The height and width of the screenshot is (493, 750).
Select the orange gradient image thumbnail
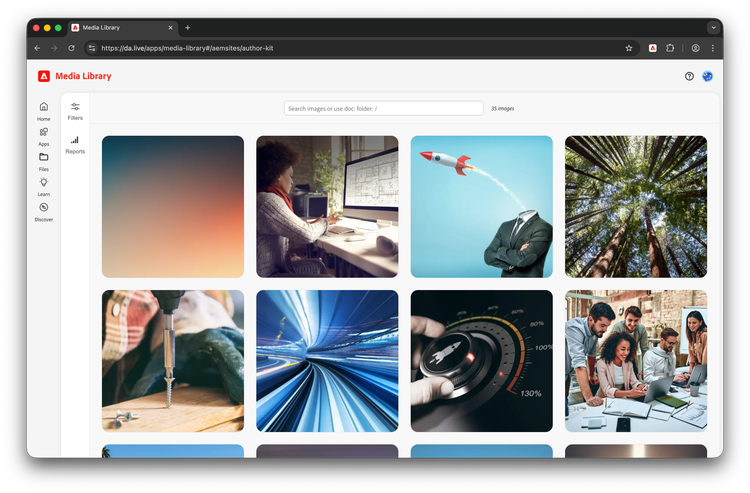point(173,206)
